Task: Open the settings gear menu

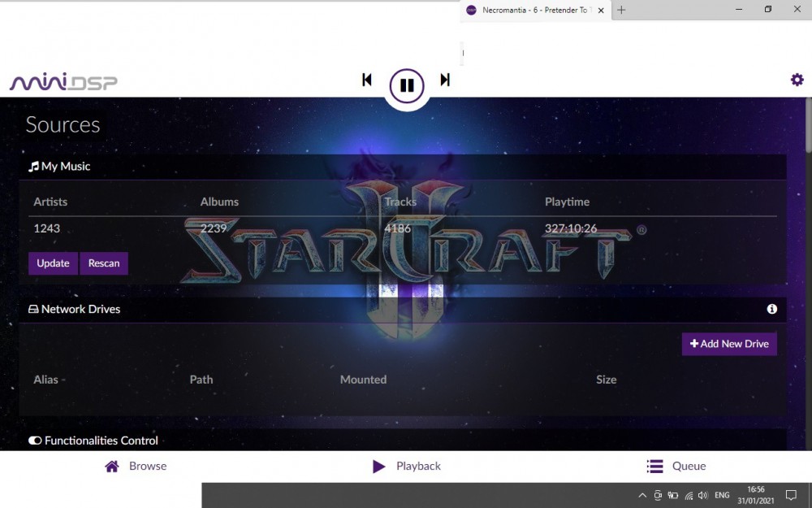Action: [797, 80]
